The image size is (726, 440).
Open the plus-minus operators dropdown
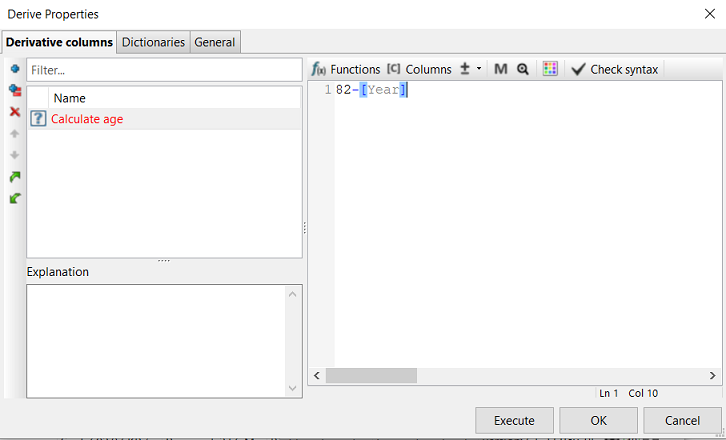point(470,69)
